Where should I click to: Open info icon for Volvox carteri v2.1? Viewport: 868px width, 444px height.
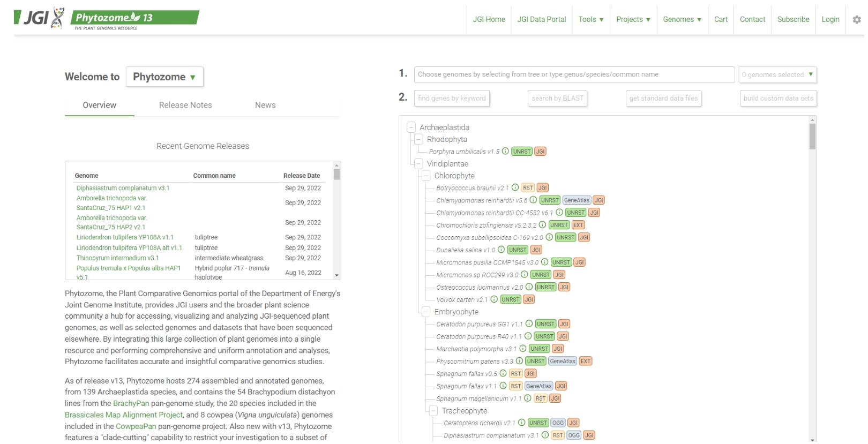click(494, 299)
